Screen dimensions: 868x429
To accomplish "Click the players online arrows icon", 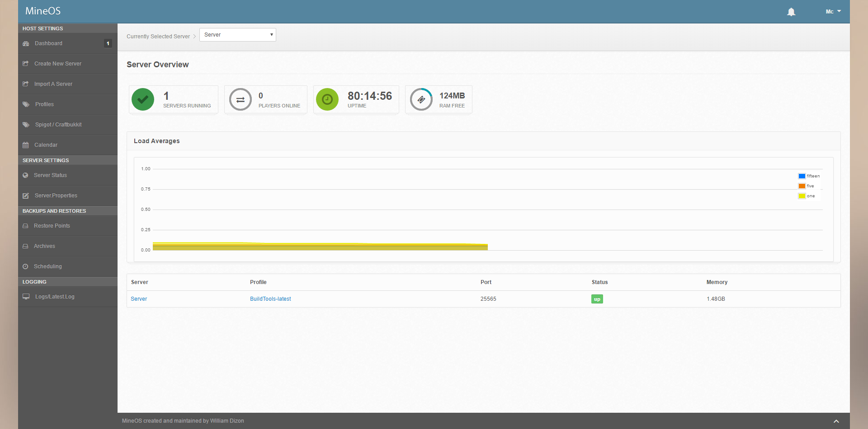I will tap(240, 99).
